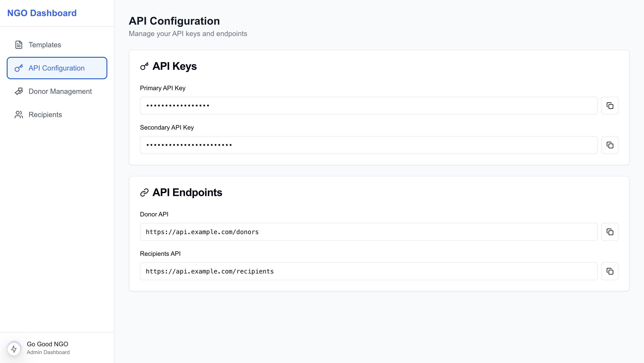Click the API Endpoints link icon heading
644x363 pixels.
144,192
